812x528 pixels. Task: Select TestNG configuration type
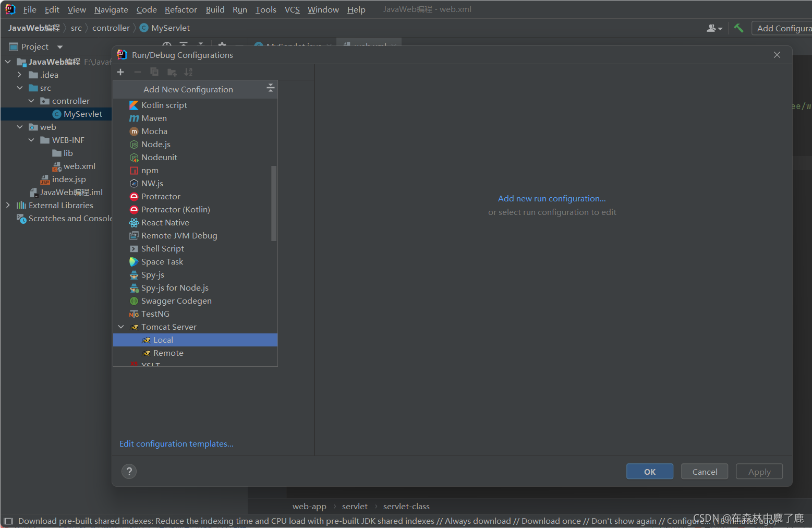click(x=195, y=314)
